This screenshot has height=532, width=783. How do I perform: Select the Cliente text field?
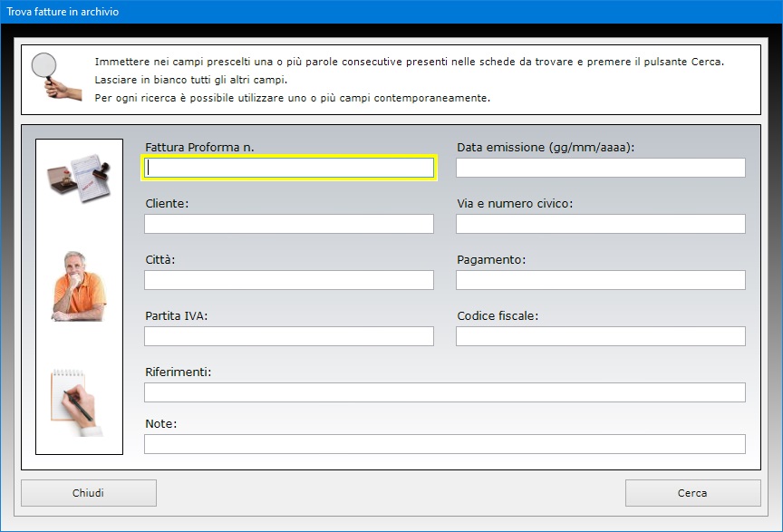tap(289, 224)
